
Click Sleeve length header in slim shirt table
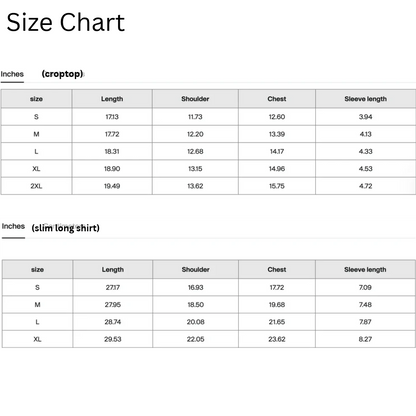(365, 269)
